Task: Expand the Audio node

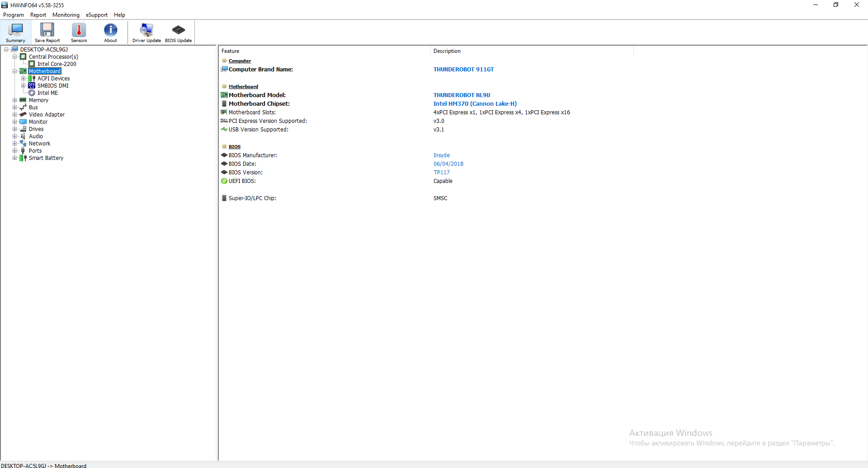Action: coord(15,136)
